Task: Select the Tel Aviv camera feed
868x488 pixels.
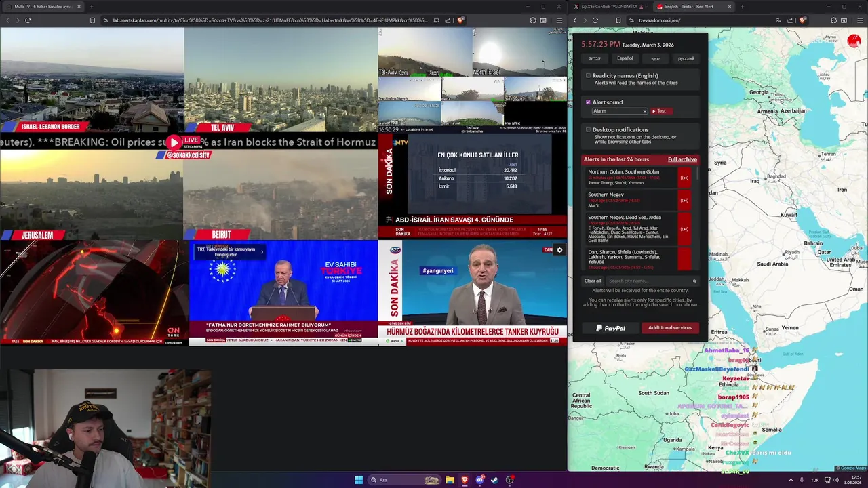Action: point(281,80)
